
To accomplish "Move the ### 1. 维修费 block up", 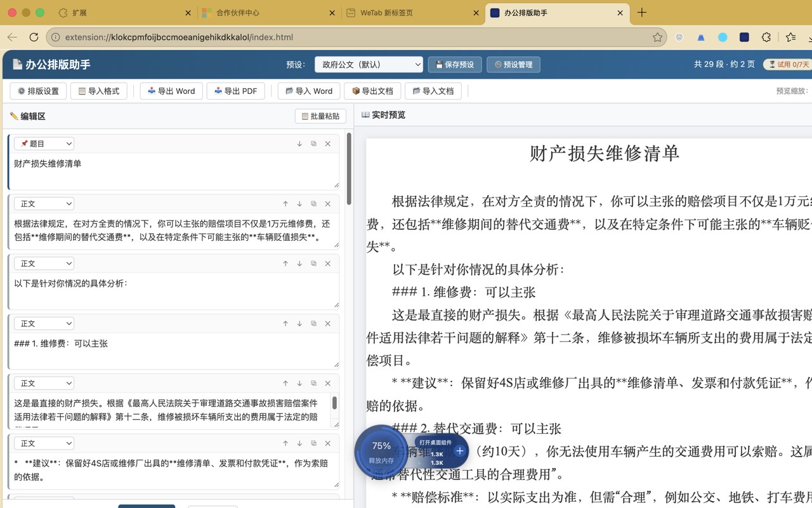I will click(x=285, y=323).
